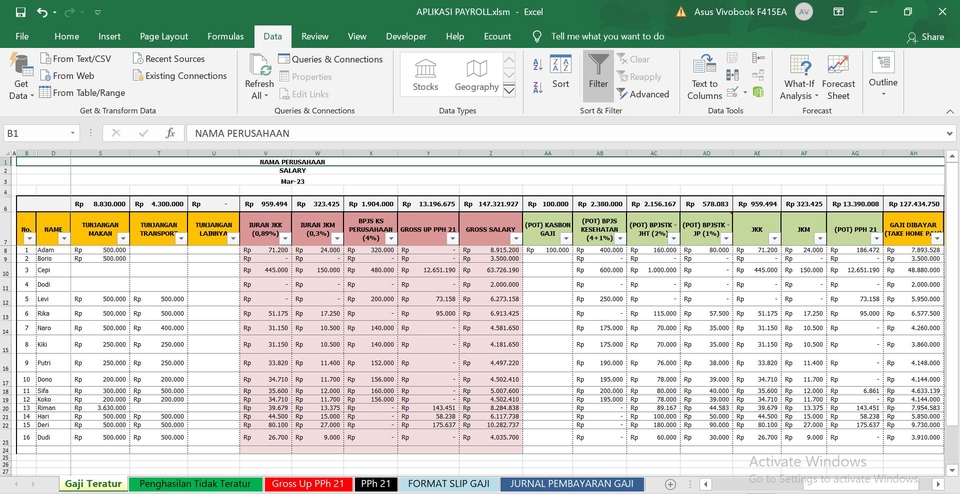This screenshot has width=960, height=494.
Task: Open filter dropdown for Tunjangan Makan column
Action: [x=122, y=239]
